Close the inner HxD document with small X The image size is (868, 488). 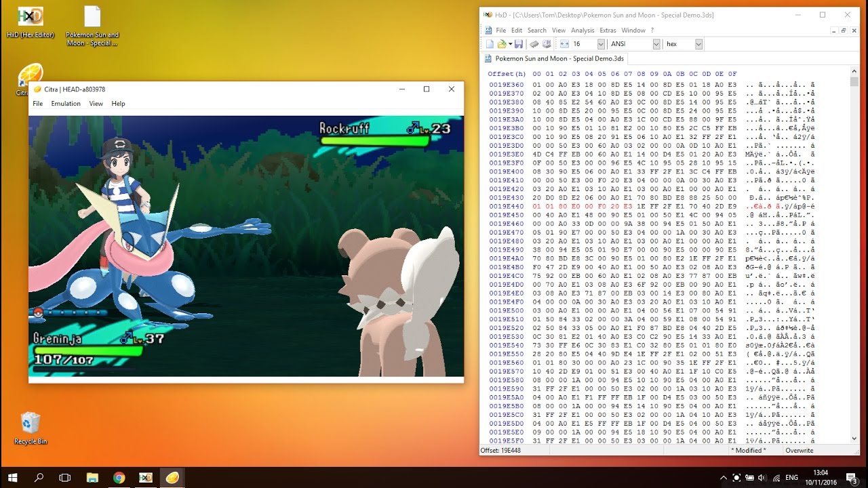(x=853, y=30)
